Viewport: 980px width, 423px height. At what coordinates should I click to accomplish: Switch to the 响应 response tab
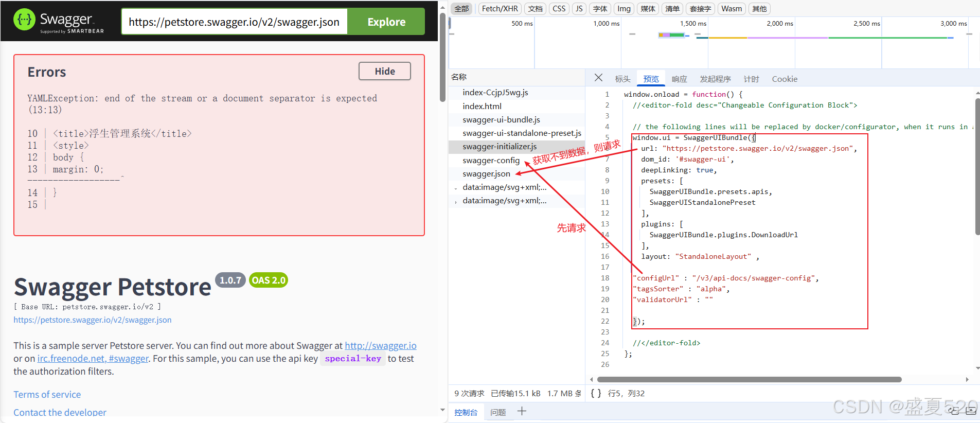pos(679,79)
